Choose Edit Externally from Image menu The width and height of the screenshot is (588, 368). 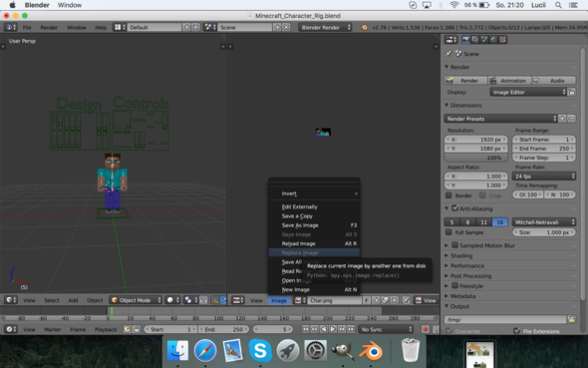pos(314,206)
